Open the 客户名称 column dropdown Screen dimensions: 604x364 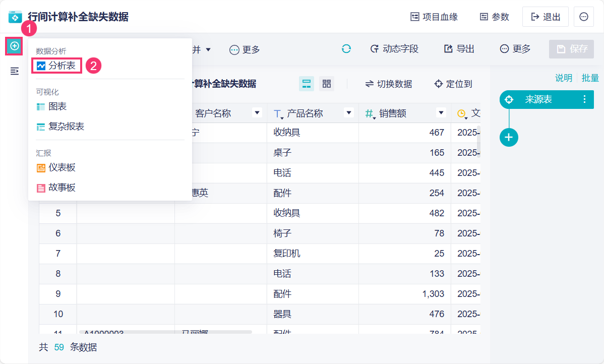(257, 113)
